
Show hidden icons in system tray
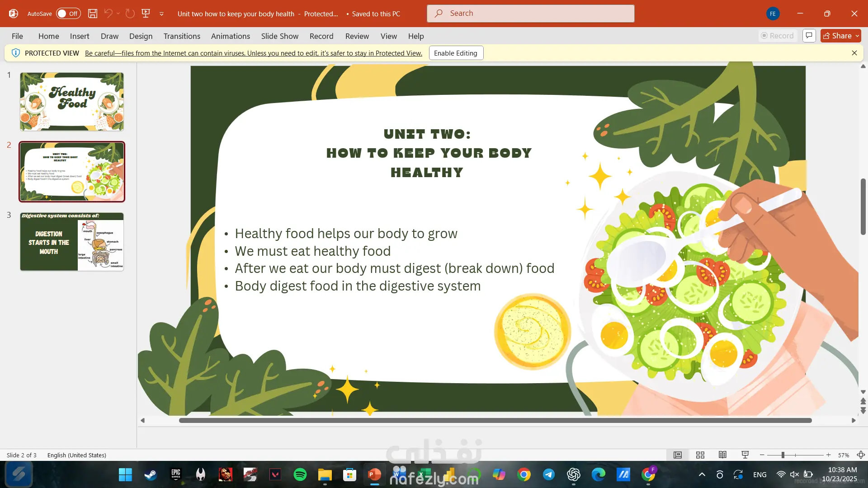702,474
